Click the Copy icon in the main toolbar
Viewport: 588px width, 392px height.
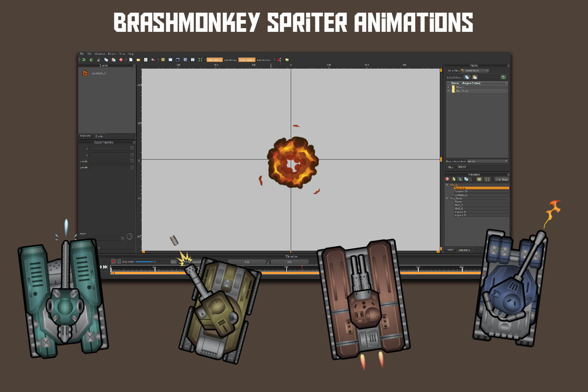click(x=106, y=60)
